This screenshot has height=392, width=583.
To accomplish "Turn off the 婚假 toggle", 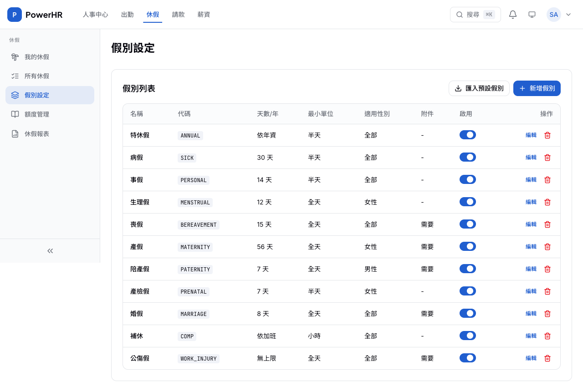I will coord(468,313).
